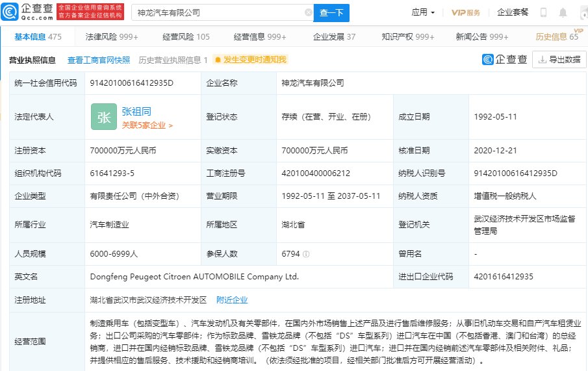Select staff size 6000-6999人
The width and height of the screenshot is (588, 371).
(114, 254)
